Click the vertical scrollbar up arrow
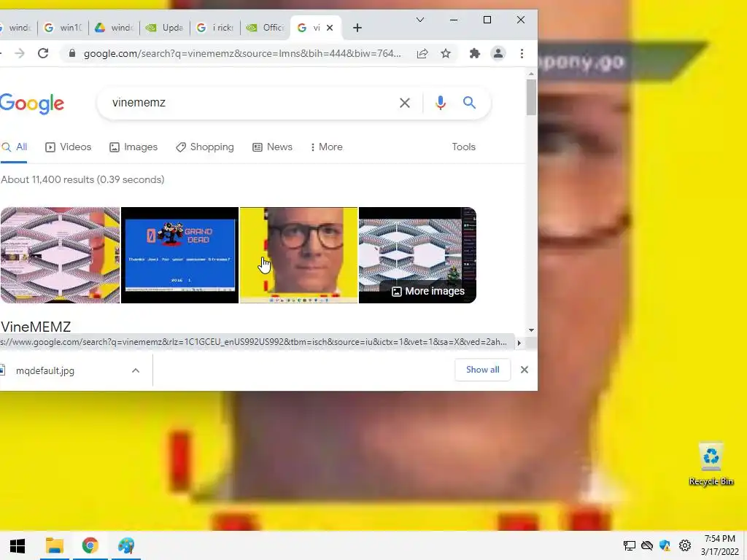 click(531, 74)
